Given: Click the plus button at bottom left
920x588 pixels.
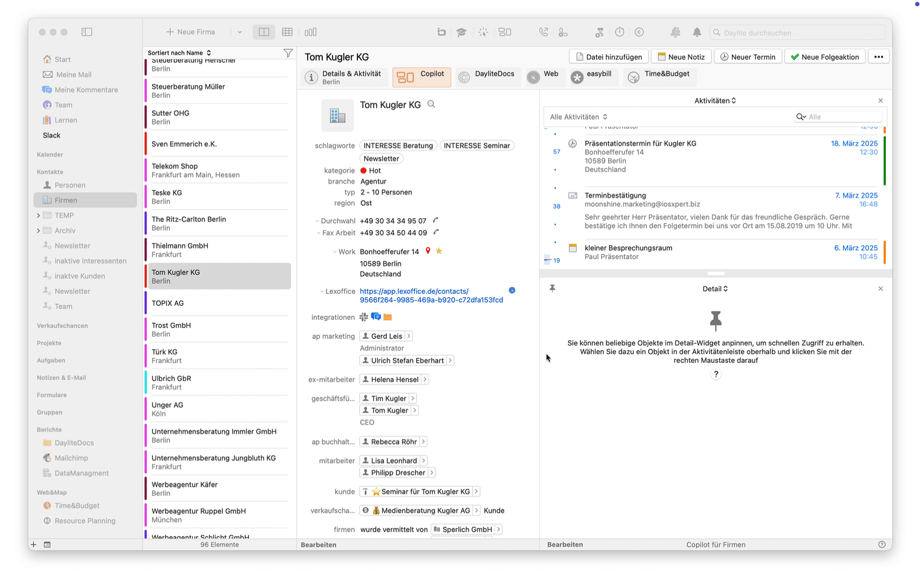Looking at the screenshot, I should [x=34, y=545].
